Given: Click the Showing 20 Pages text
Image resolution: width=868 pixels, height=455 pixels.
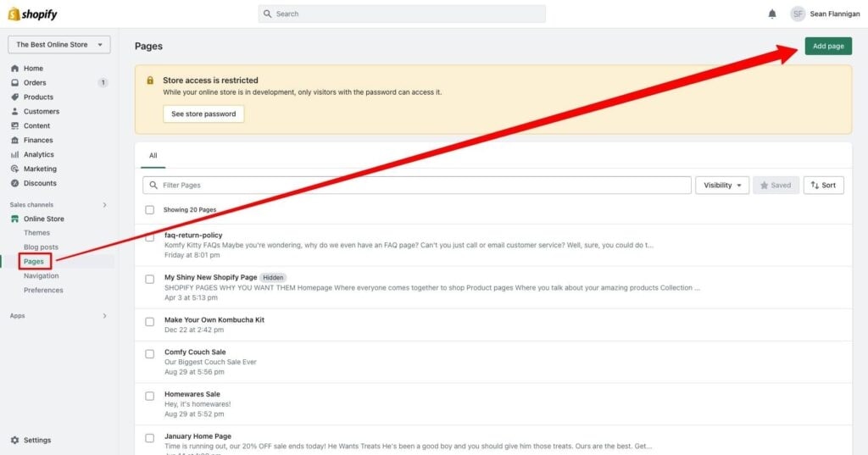Looking at the screenshot, I should 190,210.
